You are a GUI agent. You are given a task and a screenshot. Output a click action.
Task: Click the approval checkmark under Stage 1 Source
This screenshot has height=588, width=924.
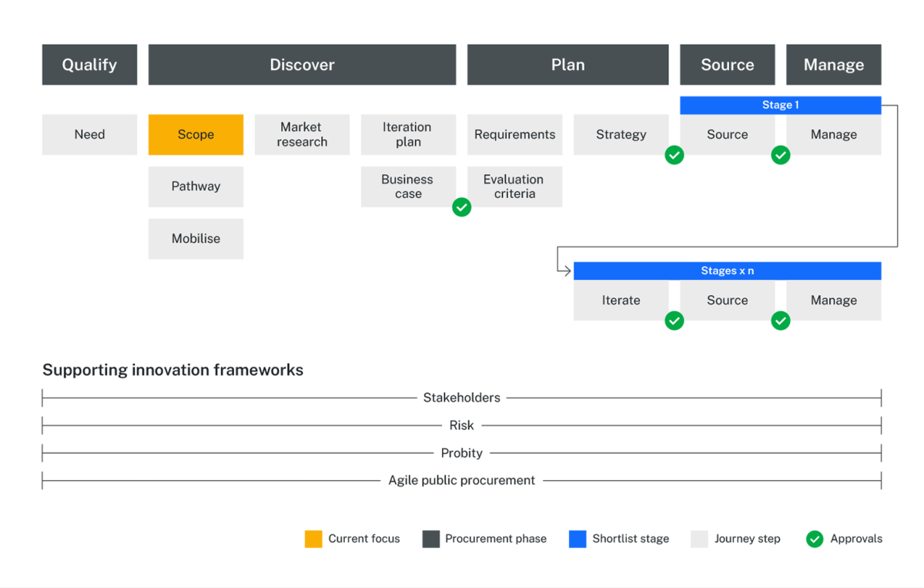[780, 155]
